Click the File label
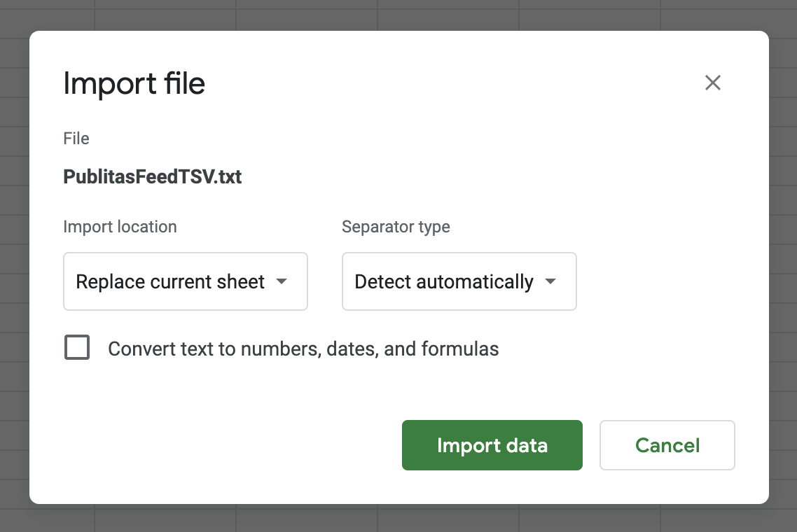 click(x=76, y=139)
